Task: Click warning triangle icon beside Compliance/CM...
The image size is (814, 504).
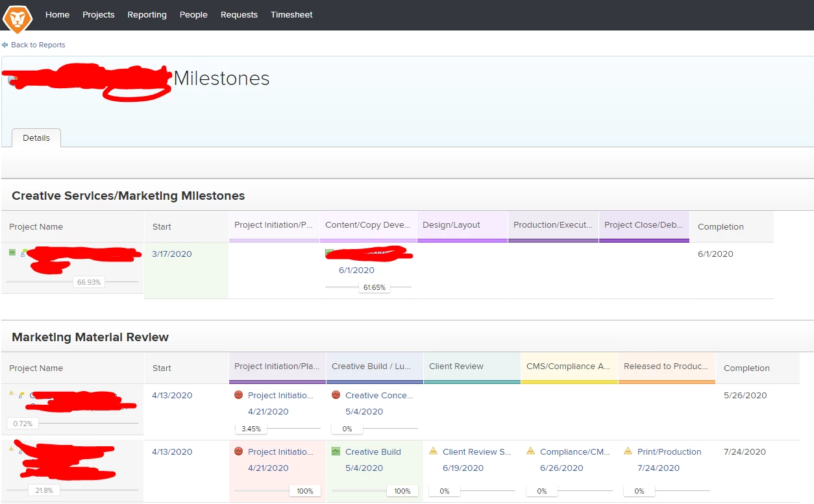Action: pos(530,451)
